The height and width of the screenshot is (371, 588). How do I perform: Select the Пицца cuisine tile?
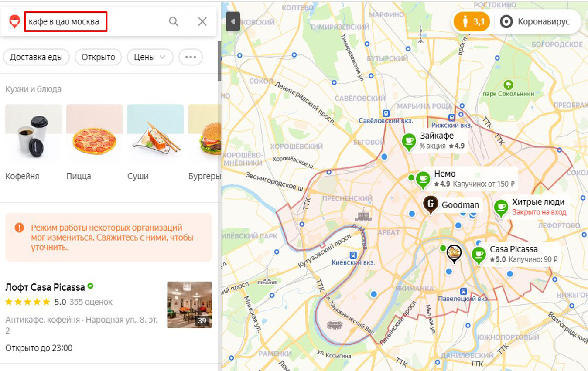pyautogui.click(x=94, y=143)
